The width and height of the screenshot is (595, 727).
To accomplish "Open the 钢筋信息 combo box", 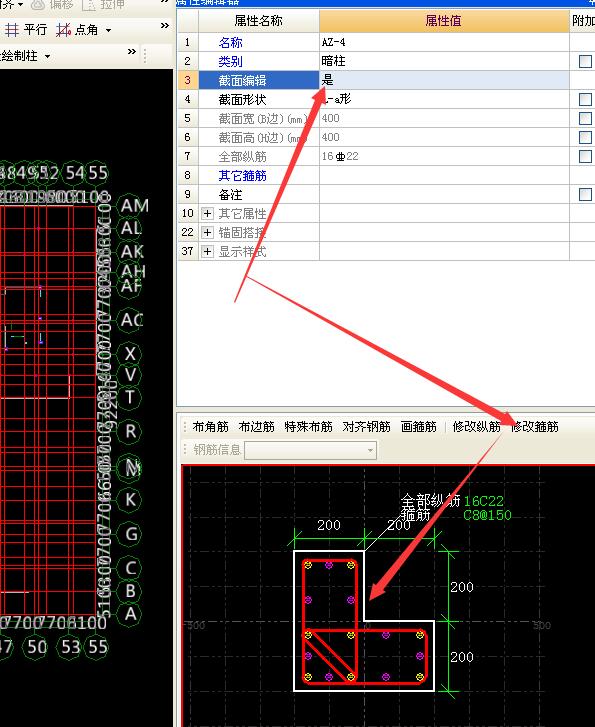I will click(311, 450).
